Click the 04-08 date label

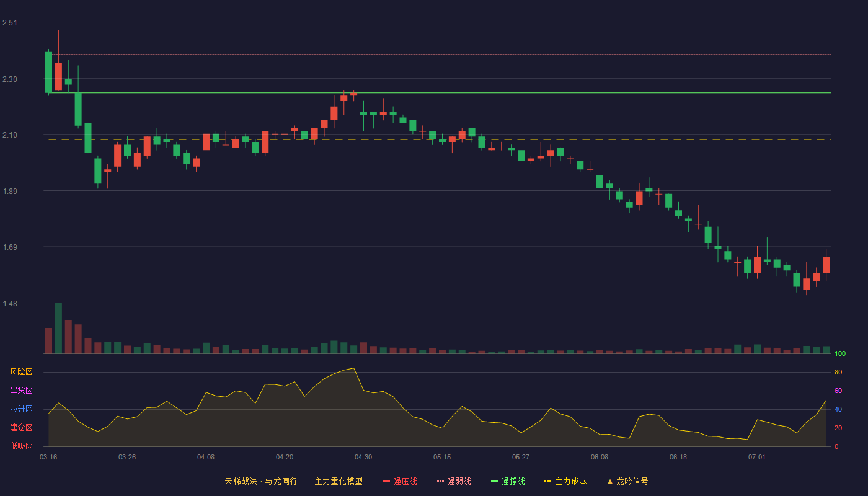click(x=206, y=457)
